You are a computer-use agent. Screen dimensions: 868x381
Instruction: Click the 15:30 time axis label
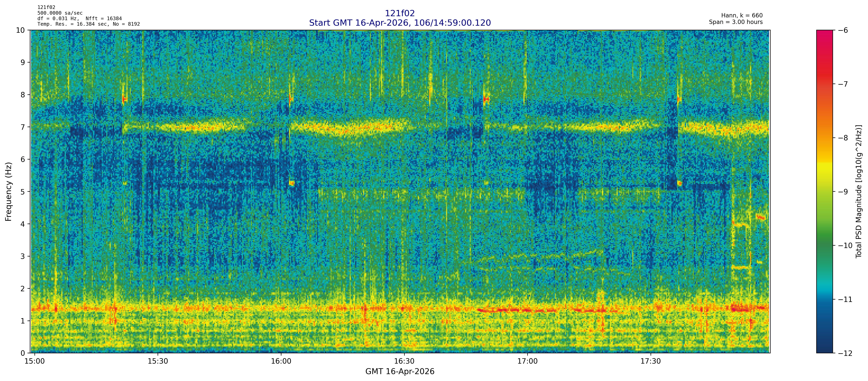pyautogui.click(x=158, y=361)
